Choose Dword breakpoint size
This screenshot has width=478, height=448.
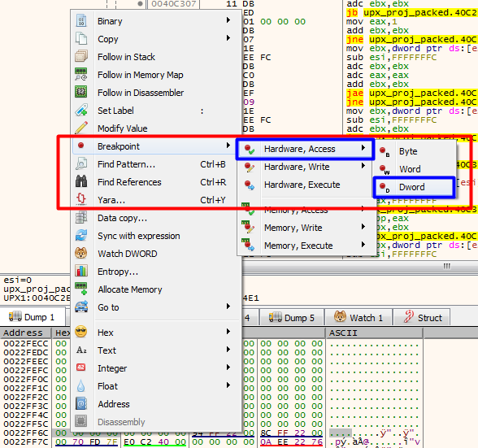(415, 187)
